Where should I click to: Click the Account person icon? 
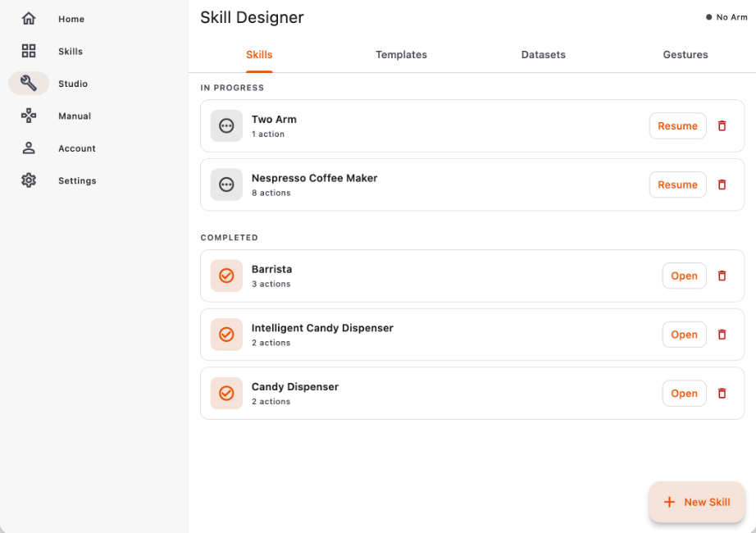[29, 148]
